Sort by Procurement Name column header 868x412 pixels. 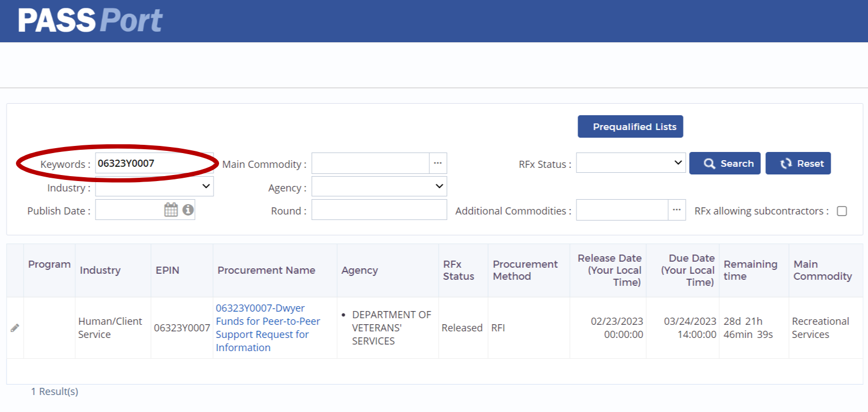tap(266, 270)
